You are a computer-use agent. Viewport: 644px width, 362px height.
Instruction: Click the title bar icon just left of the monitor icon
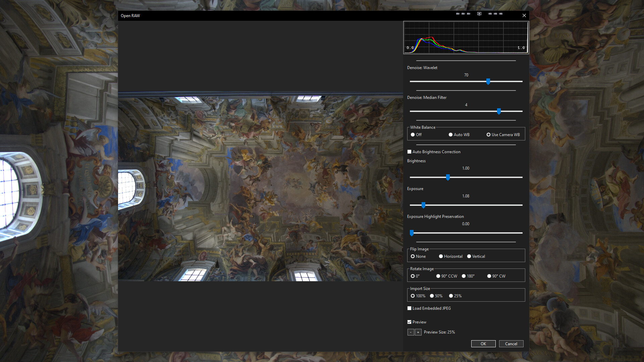[x=469, y=14]
